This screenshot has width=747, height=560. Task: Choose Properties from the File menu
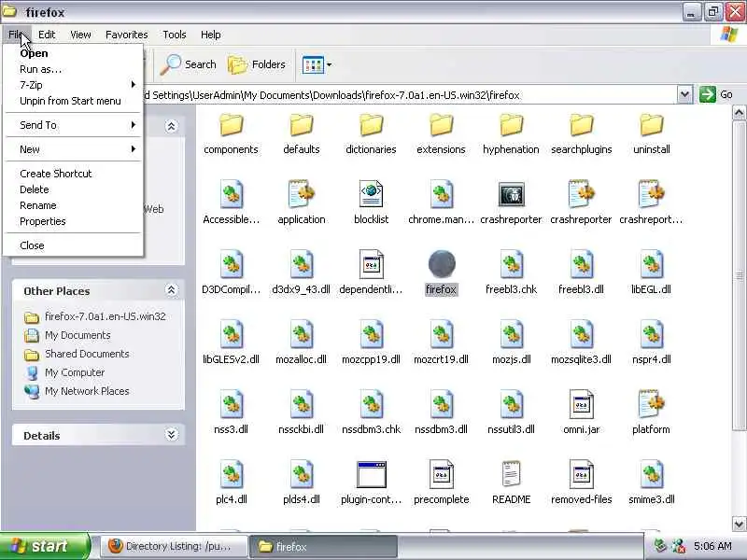(x=73, y=221)
